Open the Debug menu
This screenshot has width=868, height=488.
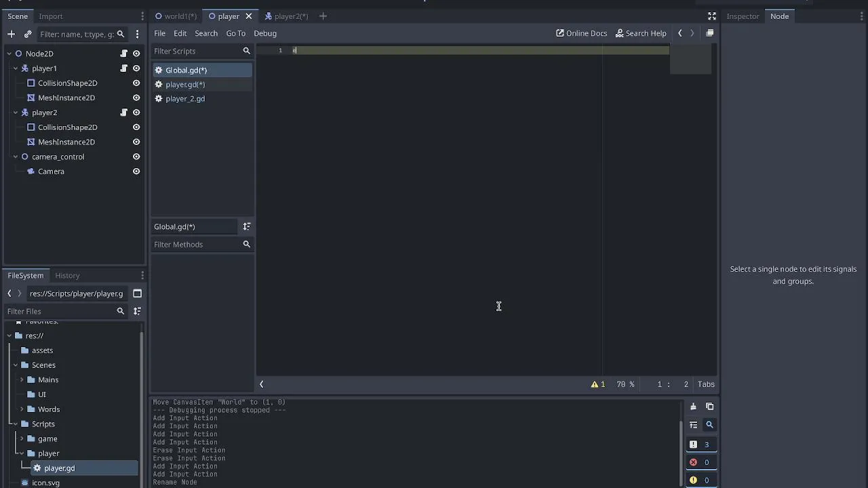[265, 33]
